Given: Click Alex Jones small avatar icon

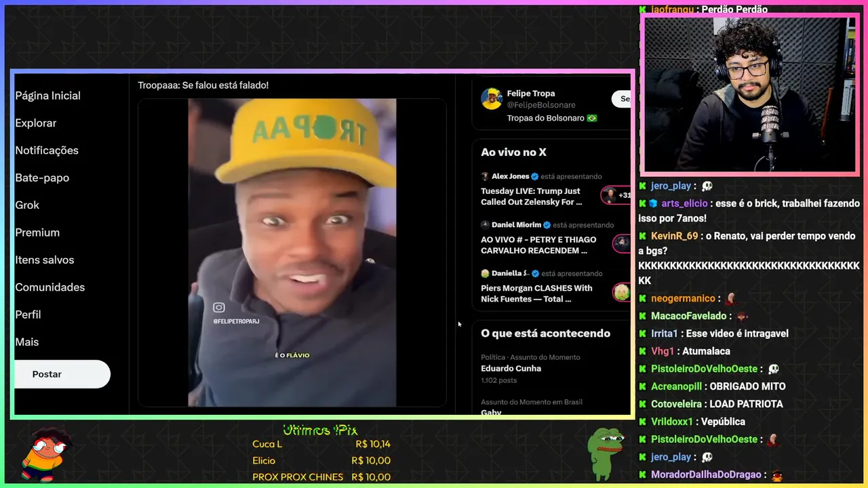Looking at the screenshot, I should pos(485,176).
